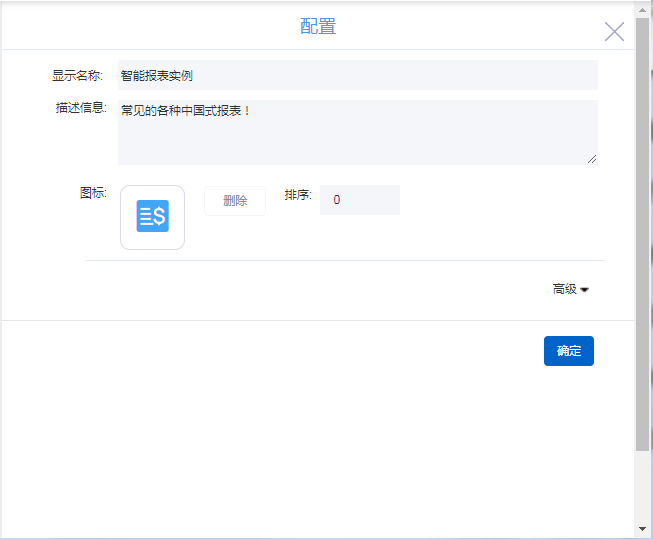Click the empty lower area of 描述信息 textarea

357,144
